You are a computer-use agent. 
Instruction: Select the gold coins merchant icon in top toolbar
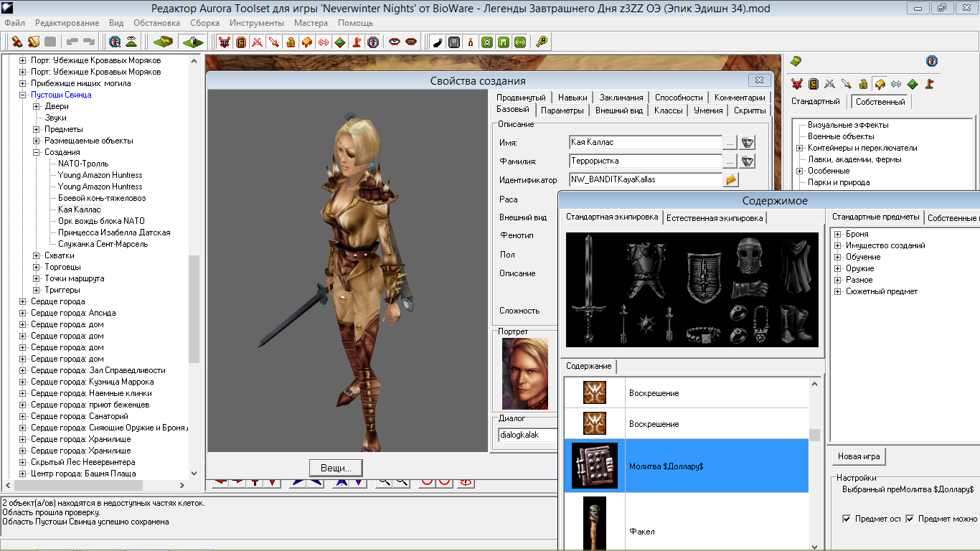[x=290, y=42]
